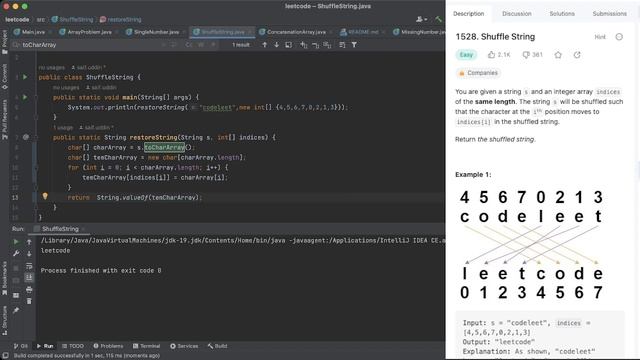640x360 pixels.
Task: Go to next search occurrence arrow
Action: pyautogui.click(x=276, y=45)
